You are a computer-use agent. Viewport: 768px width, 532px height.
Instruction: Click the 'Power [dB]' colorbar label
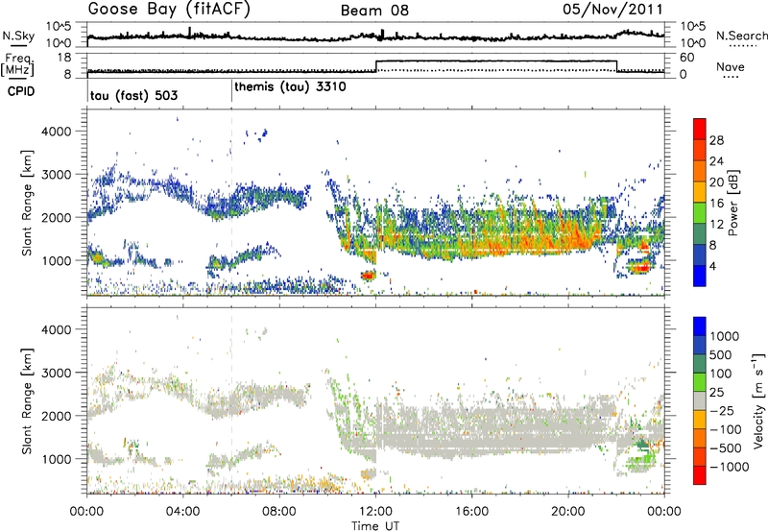(733, 203)
